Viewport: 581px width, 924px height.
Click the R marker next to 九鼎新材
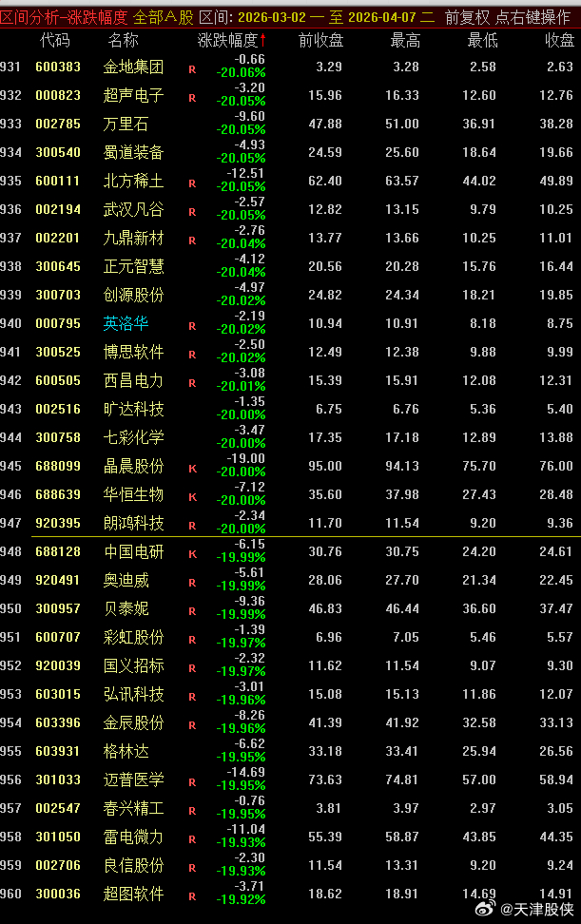pos(192,241)
